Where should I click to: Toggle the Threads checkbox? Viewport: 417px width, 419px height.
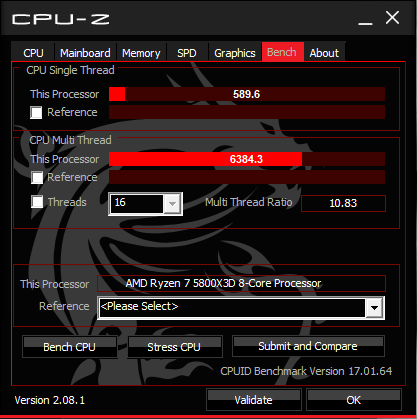click(x=37, y=202)
